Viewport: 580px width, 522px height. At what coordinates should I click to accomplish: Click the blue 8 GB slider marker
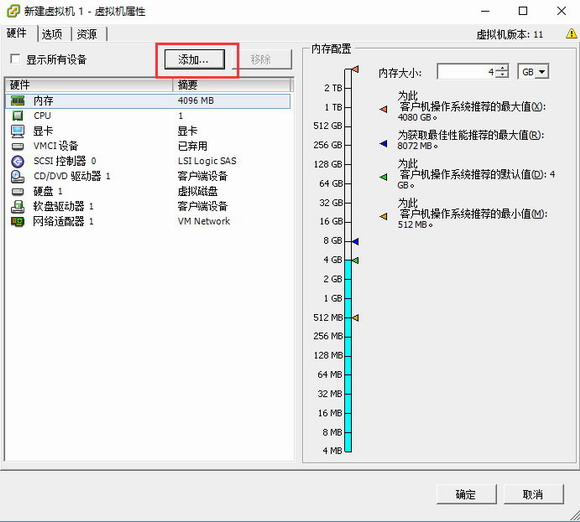point(355,242)
